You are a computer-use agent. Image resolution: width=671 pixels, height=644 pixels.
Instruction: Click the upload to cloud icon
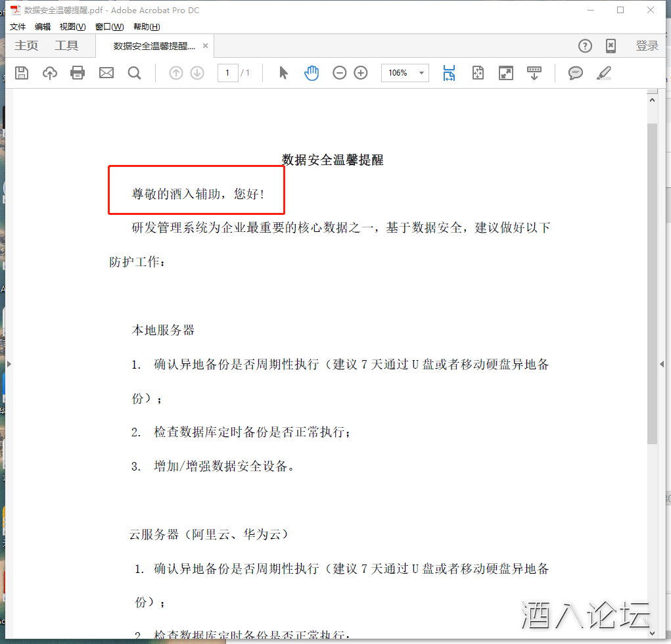(50, 73)
